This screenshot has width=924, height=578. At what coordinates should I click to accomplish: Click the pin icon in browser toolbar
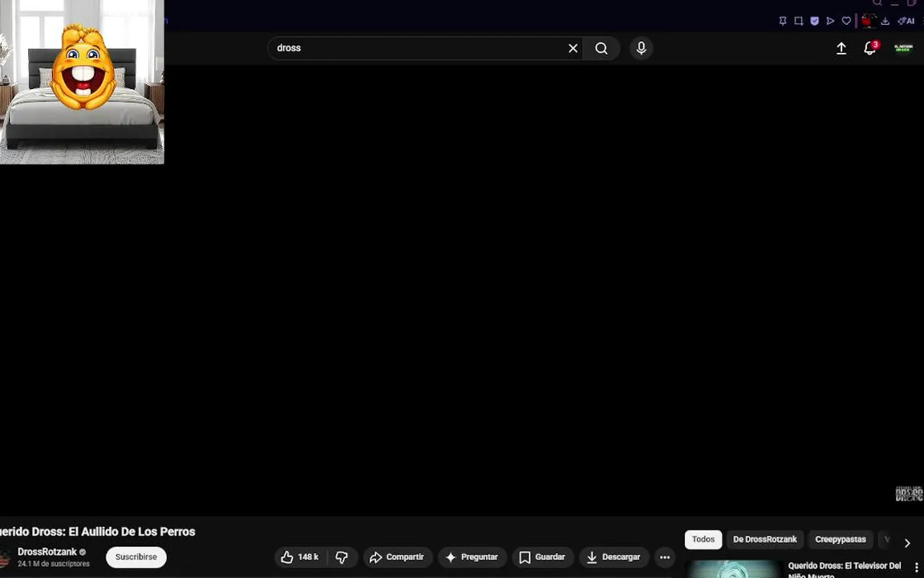tap(783, 21)
